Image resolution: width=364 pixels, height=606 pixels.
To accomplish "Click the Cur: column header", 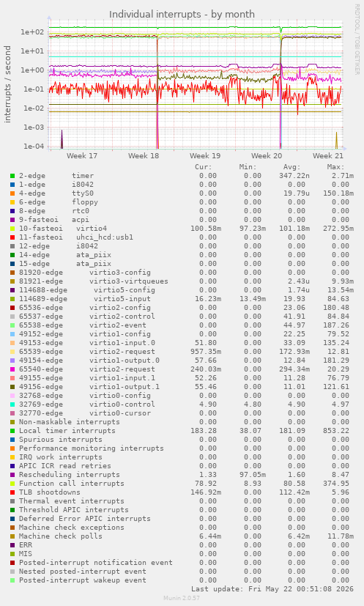I will (x=204, y=167).
